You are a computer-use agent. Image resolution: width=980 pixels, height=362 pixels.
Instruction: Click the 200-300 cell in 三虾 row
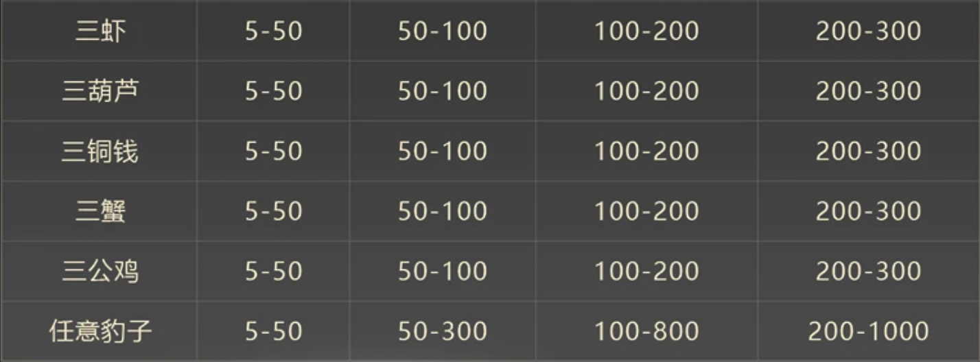[x=868, y=32]
